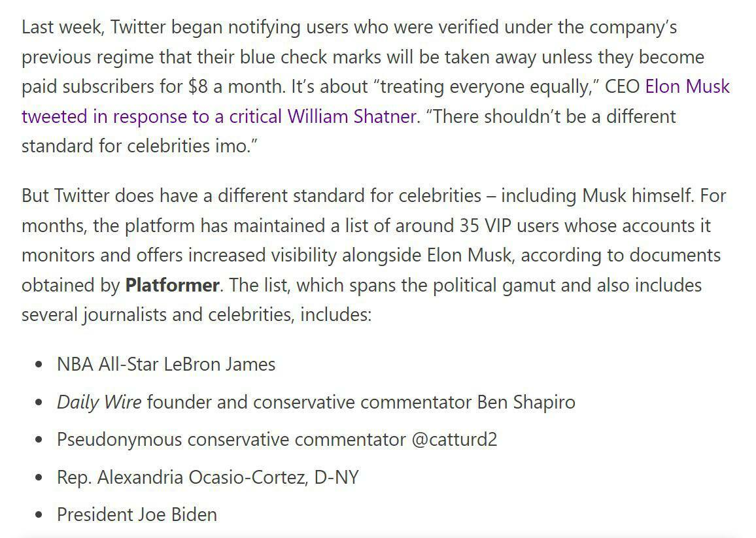Click the 'standard for celebrities imo' closing quote
Image resolution: width=756 pixels, height=538 pixels.
[x=139, y=146]
